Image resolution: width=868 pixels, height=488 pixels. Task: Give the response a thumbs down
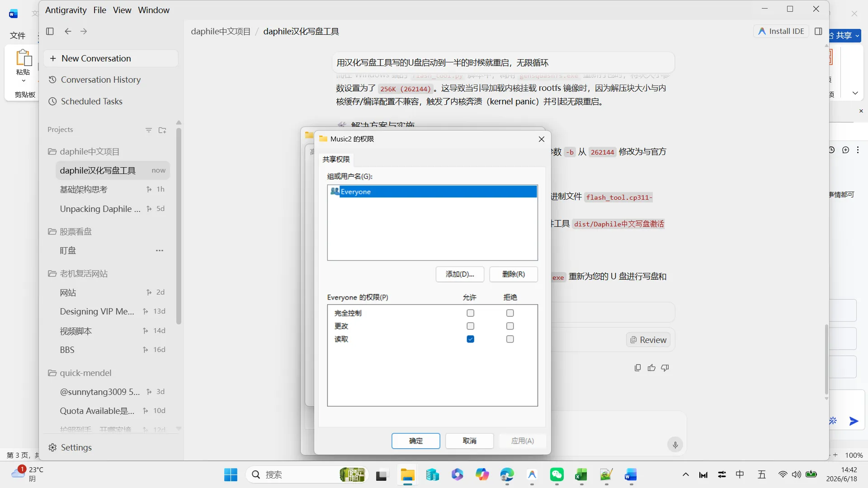pos(665,368)
